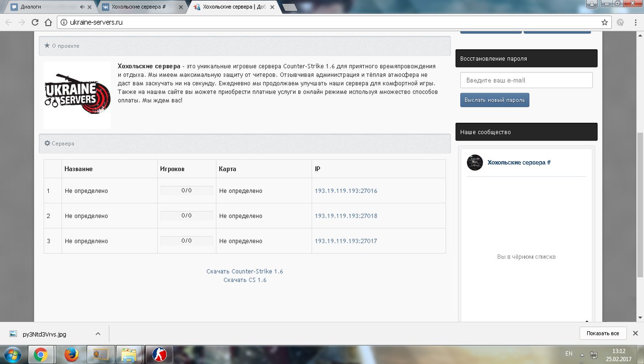Open server IP 193.19.119.193:27017
This screenshot has width=644, height=364.
coord(346,241)
